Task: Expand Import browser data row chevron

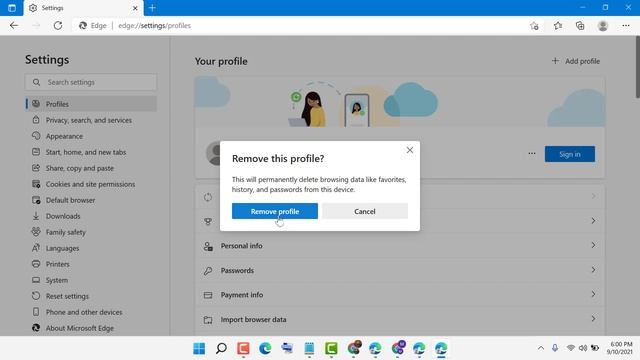Action: (x=593, y=319)
